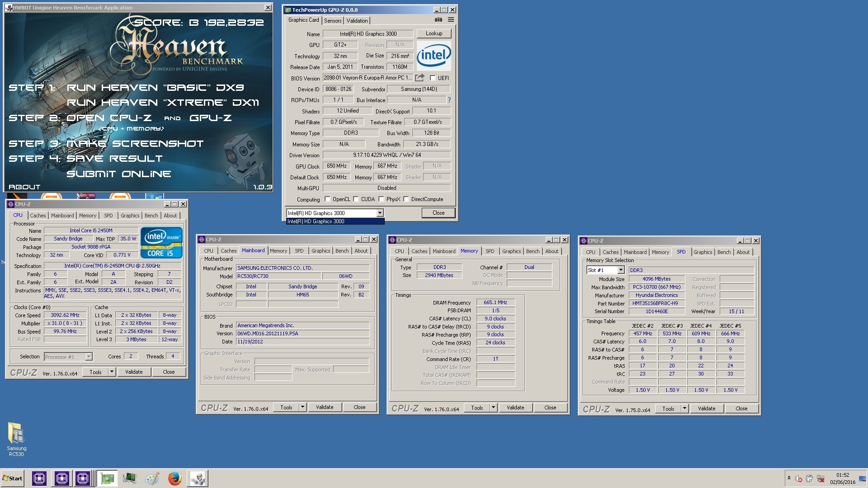Image resolution: width=868 pixels, height=488 pixels.
Task: Click the GPU-Z Close button
Action: tap(439, 213)
